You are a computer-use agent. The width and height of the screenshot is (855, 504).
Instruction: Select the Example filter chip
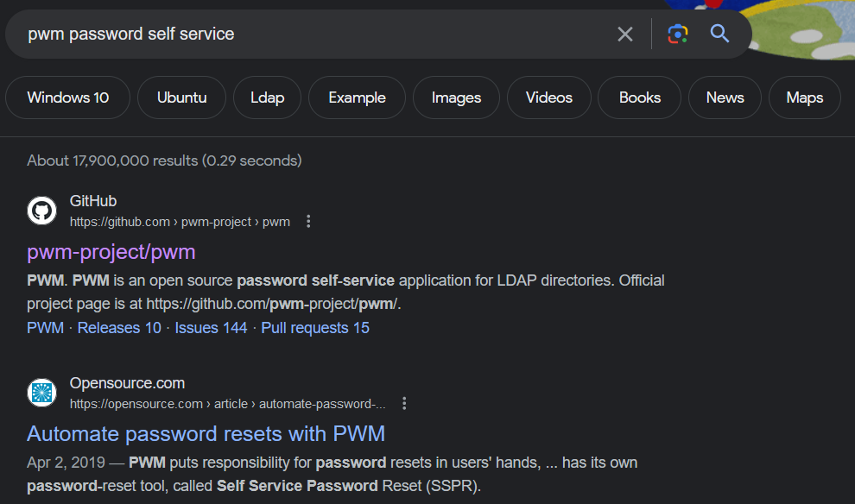[358, 98]
